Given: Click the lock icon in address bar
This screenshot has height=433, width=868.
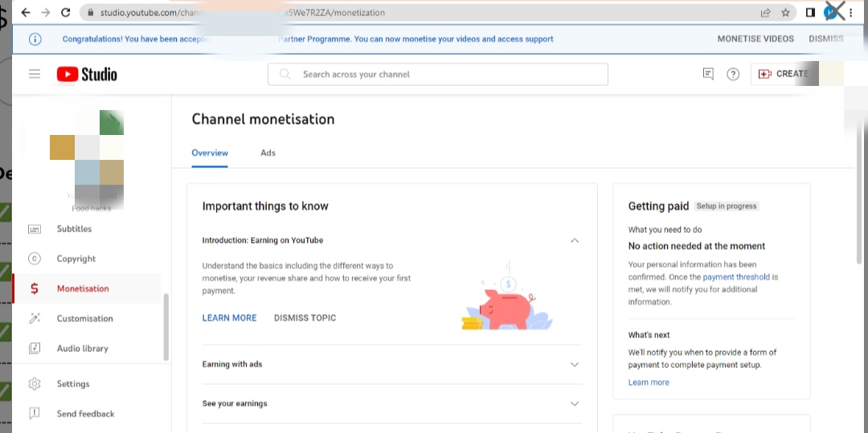Looking at the screenshot, I should click(91, 12).
